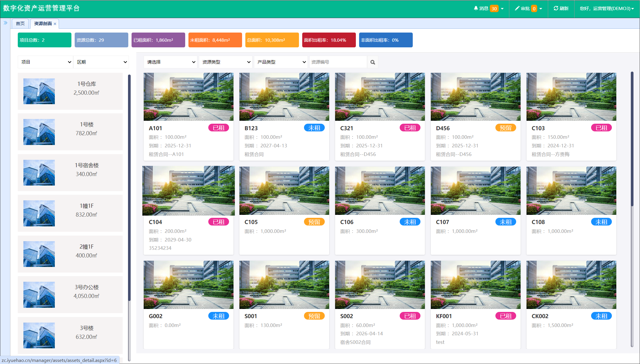The image size is (640, 364).
Task: Open the 项目 dropdown
Action: pyautogui.click(x=45, y=62)
